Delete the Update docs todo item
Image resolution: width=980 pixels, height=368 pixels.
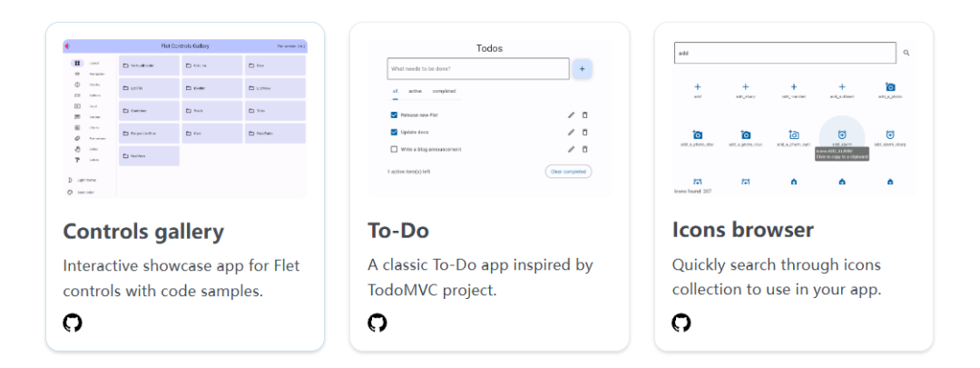584,132
